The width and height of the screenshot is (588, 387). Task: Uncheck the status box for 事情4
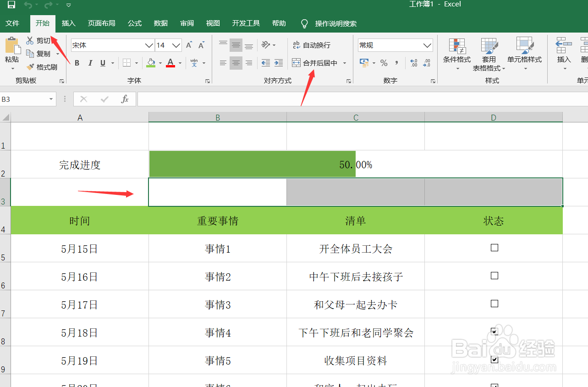pos(494,332)
